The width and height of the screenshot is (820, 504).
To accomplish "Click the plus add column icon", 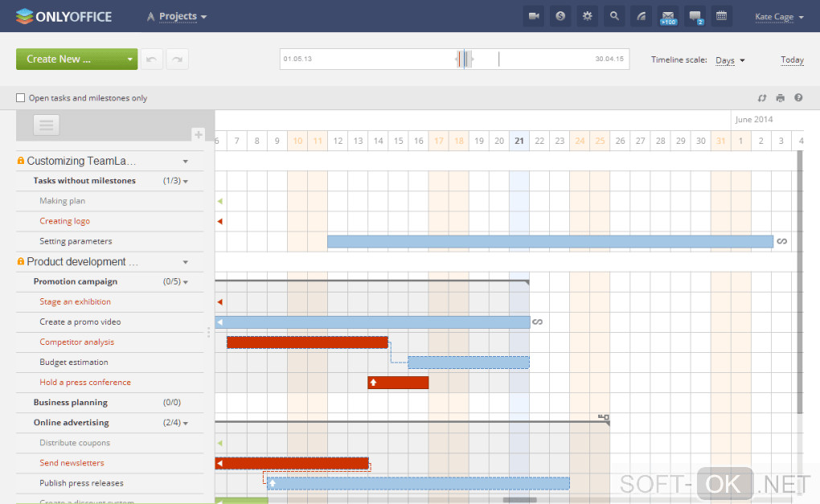I will 199,134.
